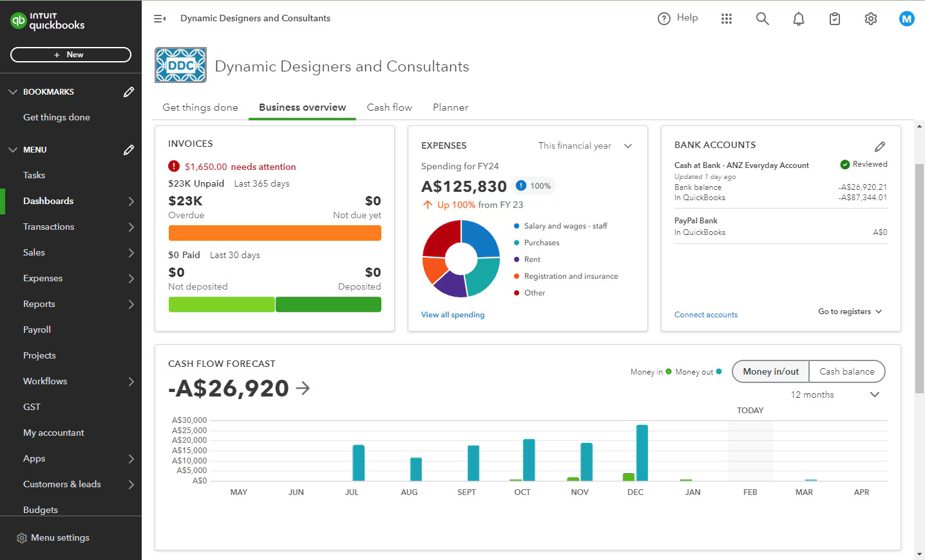Switch to the Cash flow tab

389,107
